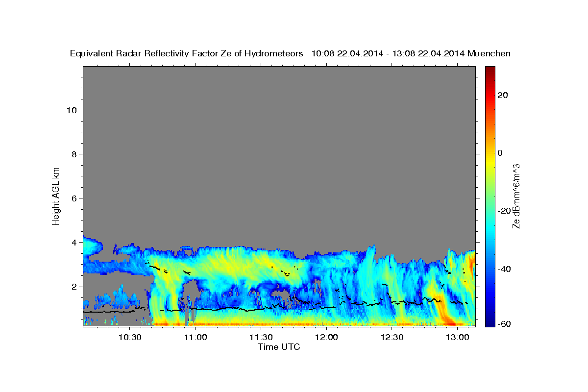588x392 pixels.
Task: Pick the dark red top of the colorbar
Action: click(x=490, y=70)
